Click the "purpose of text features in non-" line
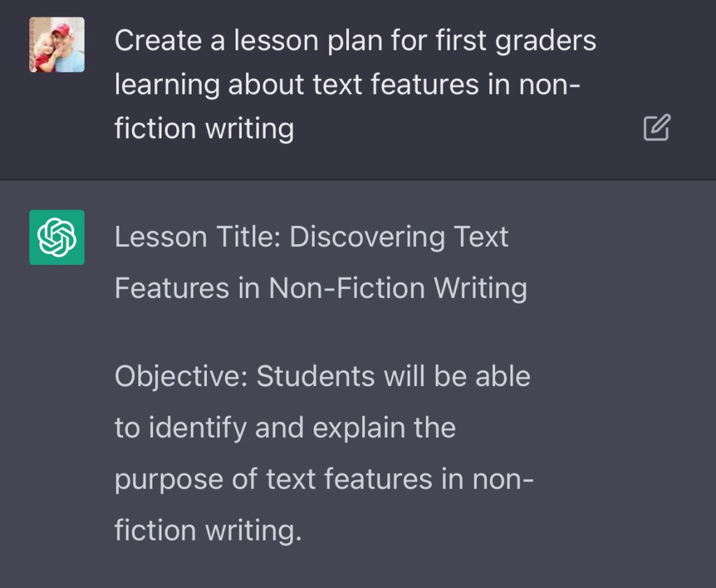This screenshot has width=716, height=588. coord(324,479)
